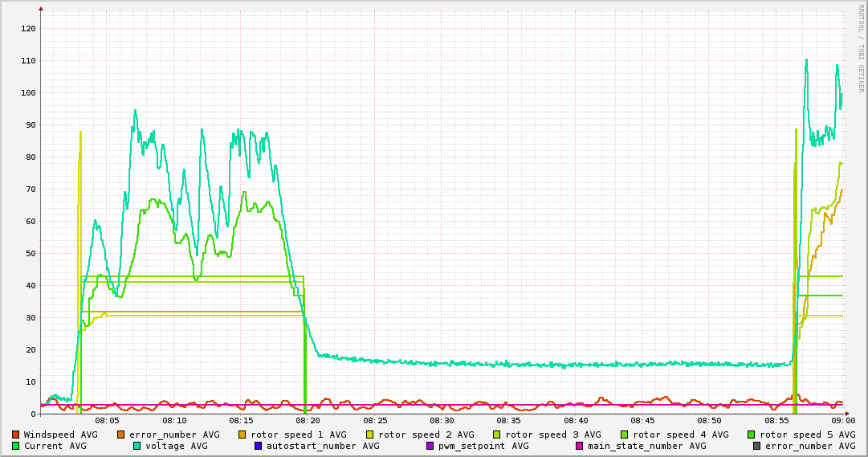Click the 120 value on vertical axis

[28, 28]
